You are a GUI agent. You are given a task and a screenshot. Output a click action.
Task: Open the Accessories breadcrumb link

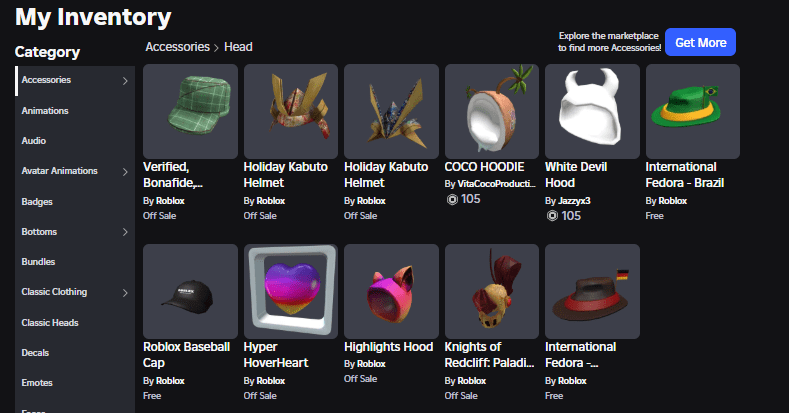tap(178, 47)
